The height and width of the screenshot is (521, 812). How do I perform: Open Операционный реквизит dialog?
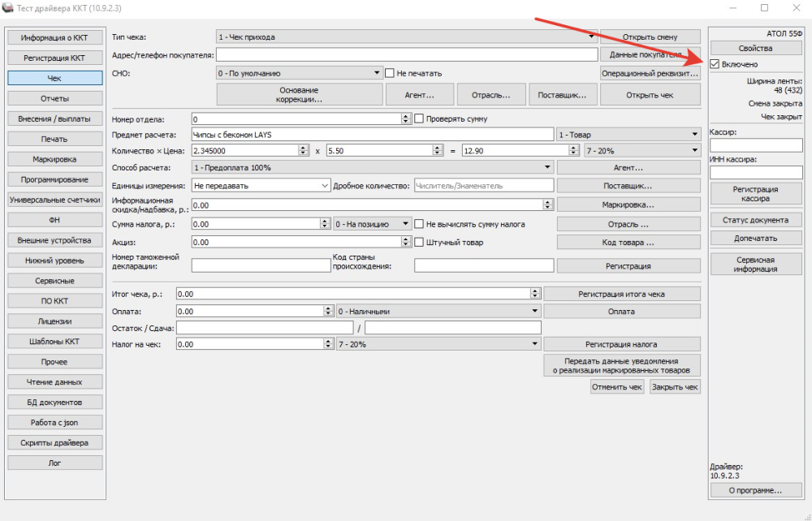650,74
